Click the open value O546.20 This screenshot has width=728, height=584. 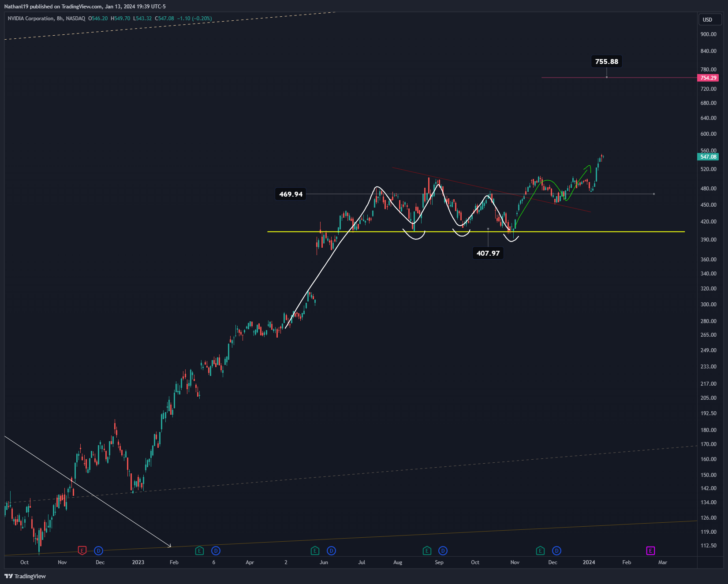pos(98,19)
